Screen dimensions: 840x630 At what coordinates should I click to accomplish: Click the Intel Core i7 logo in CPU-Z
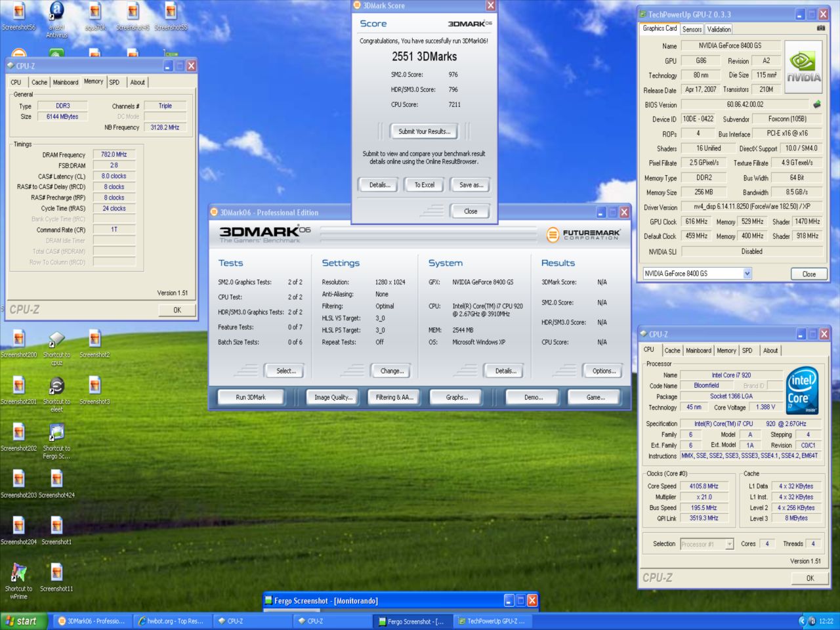pyautogui.click(x=803, y=390)
